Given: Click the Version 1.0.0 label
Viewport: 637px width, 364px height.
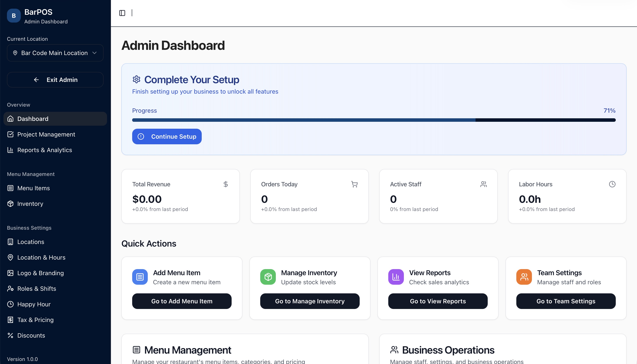Looking at the screenshot, I should 22,359.
